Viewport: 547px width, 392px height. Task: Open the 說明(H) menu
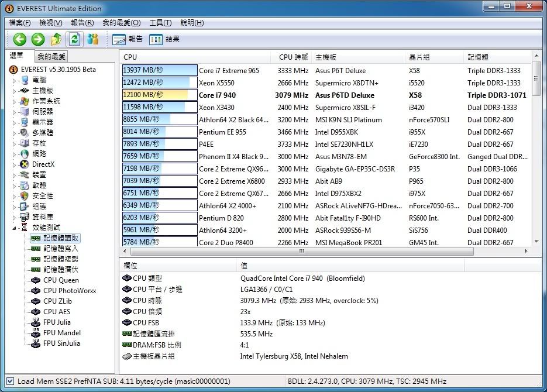[192, 23]
